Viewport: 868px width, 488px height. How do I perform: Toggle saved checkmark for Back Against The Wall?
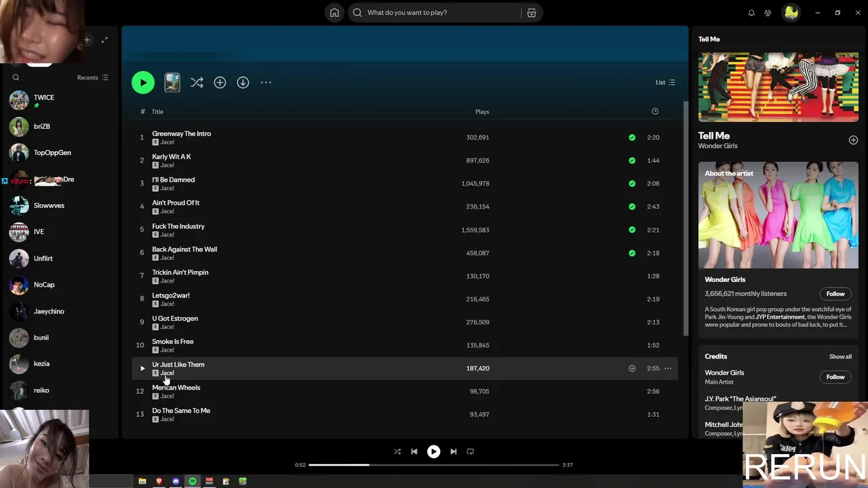[x=632, y=253]
